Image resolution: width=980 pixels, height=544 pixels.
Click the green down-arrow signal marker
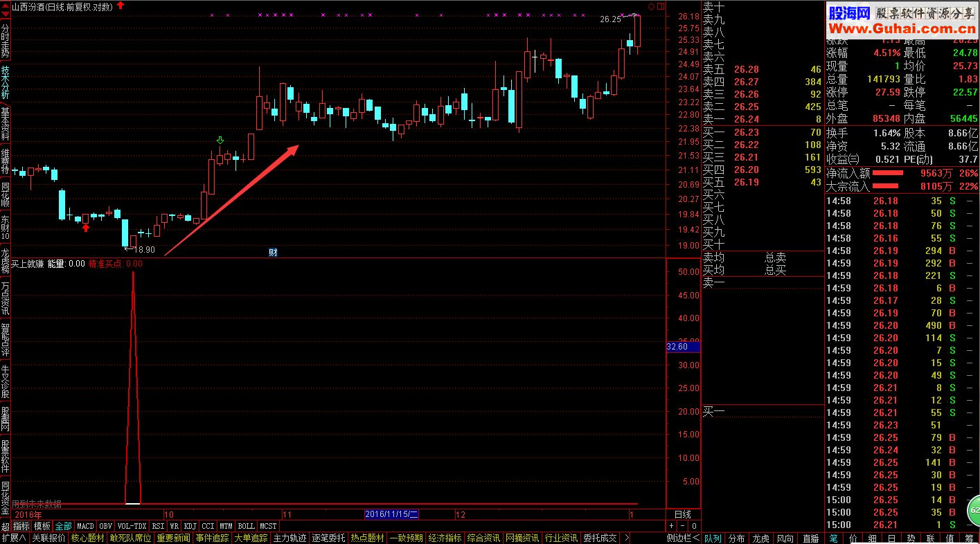coord(220,140)
